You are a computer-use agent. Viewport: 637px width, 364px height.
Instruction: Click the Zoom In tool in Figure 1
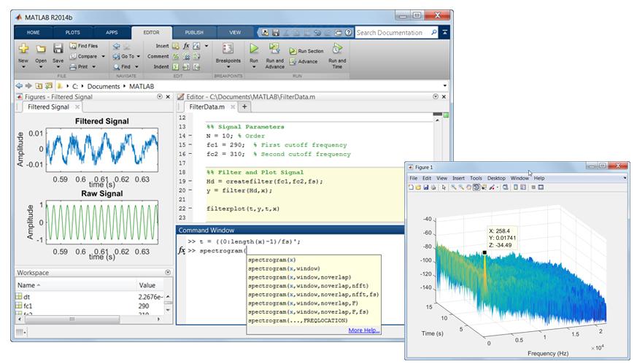click(x=453, y=187)
